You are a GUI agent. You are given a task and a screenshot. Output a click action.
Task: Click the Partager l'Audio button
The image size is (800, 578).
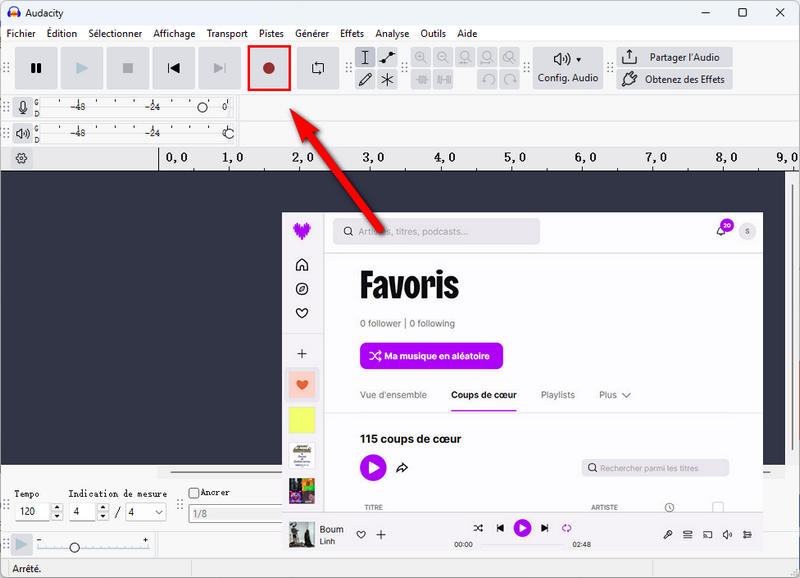(674, 57)
